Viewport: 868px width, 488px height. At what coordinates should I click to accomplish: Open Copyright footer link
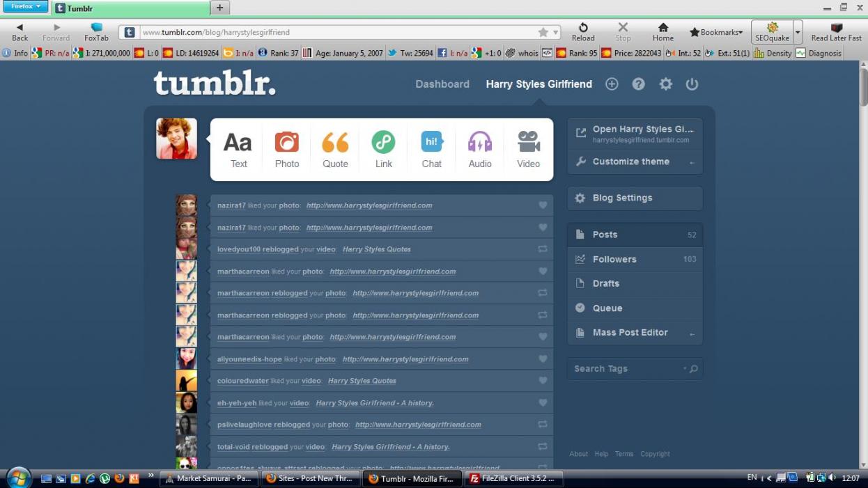pyautogui.click(x=655, y=454)
